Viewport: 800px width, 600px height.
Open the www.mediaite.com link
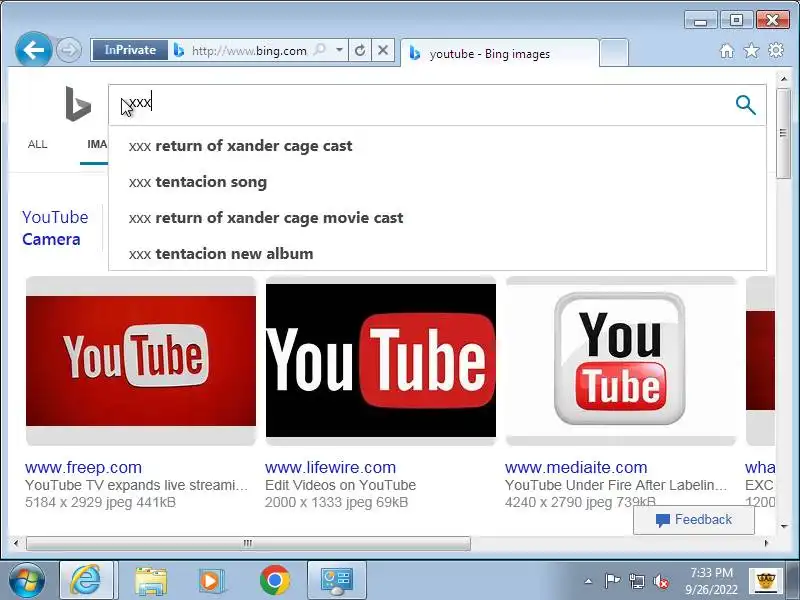point(576,467)
